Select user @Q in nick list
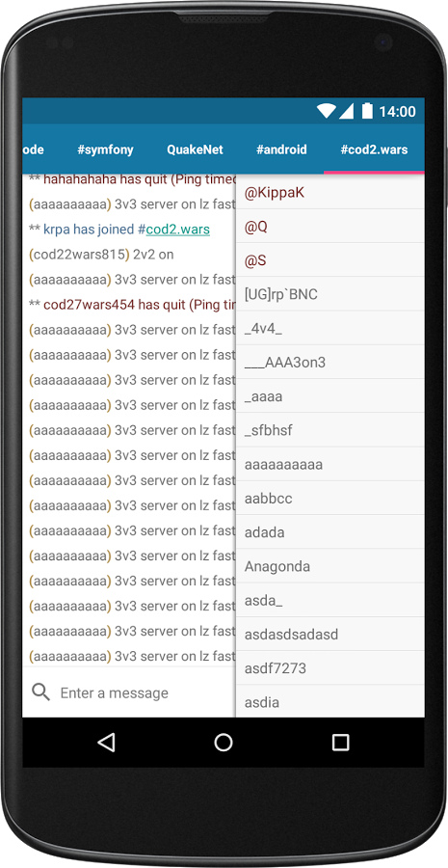 click(x=330, y=227)
